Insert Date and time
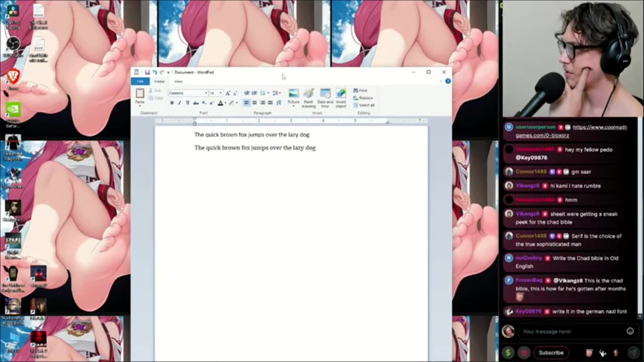 (326, 98)
